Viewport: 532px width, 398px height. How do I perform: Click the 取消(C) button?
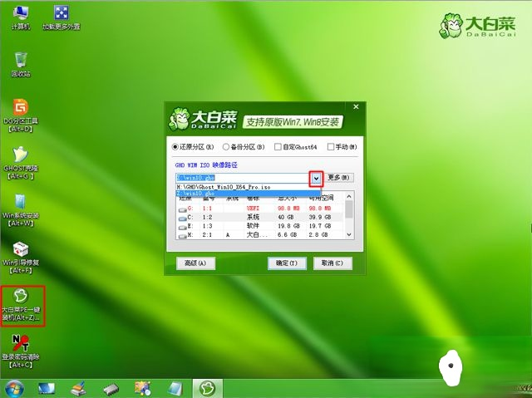coord(332,263)
